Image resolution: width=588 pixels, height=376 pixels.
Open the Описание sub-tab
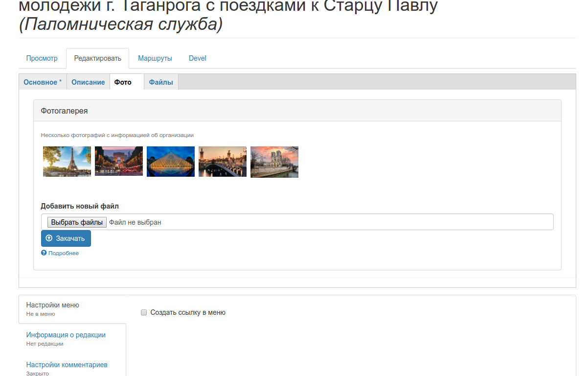pos(88,82)
